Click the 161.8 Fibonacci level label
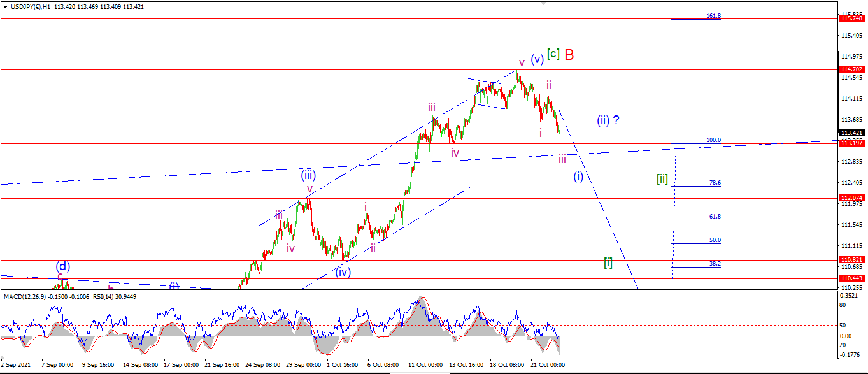Screen dimensions: 868x374 point(713,16)
